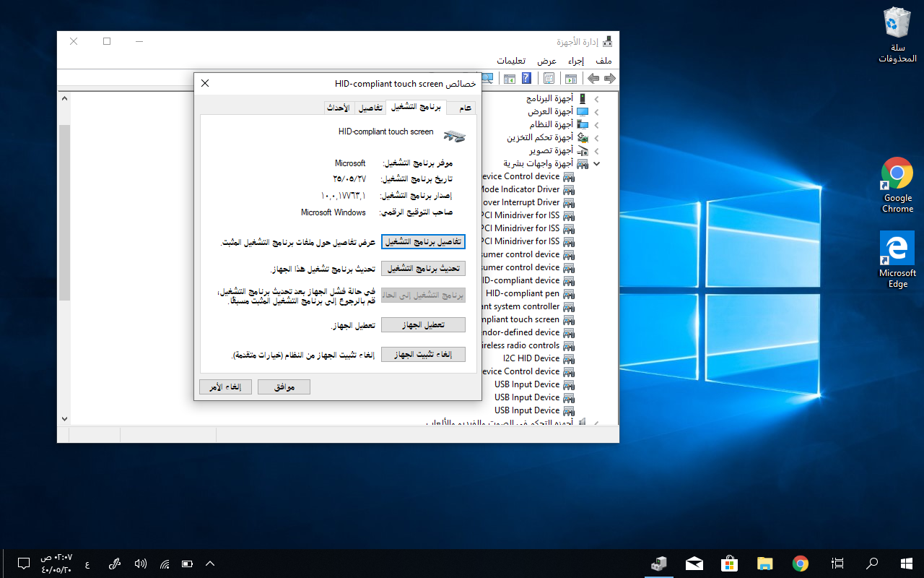The width and height of the screenshot is (924, 578).
Task: Select the أجهزة البرنامج software devices icon
Action: pos(583,98)
